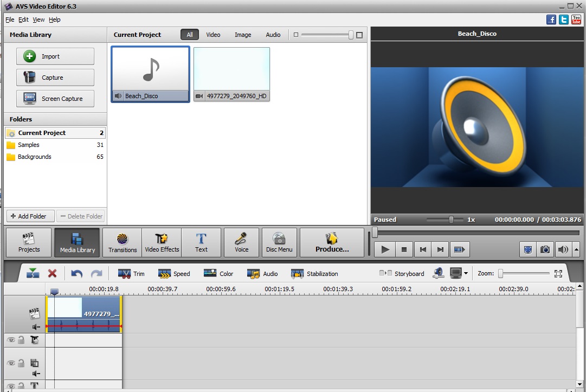This screenshot has width=586, height=392.
Task: Select the Trim tool
Action: [132, 274]
